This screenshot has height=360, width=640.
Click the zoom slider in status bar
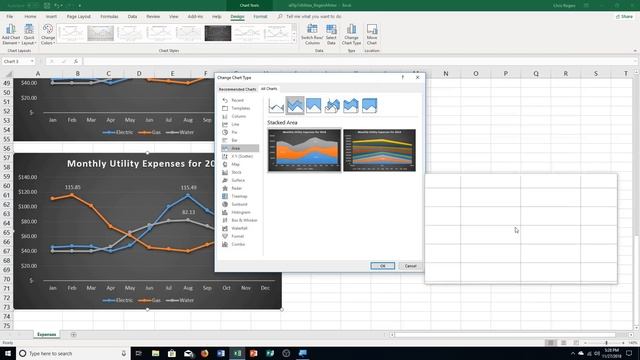coord(606,343)
